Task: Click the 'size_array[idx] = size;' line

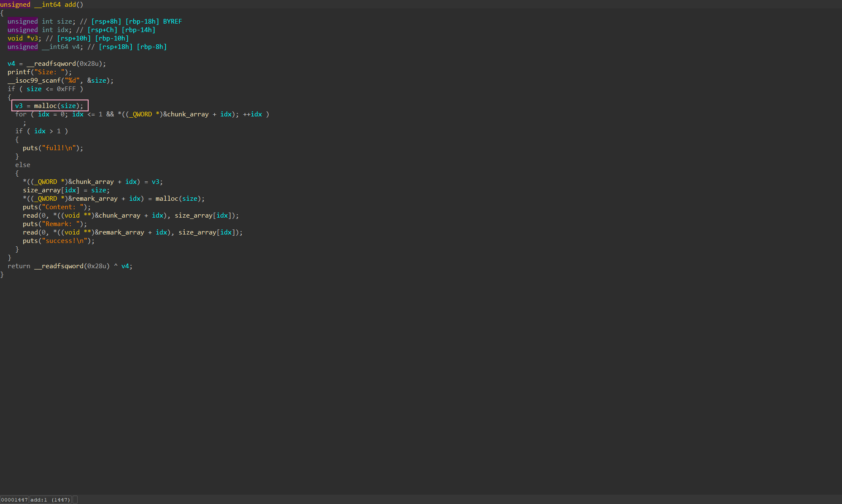Action: (66, 190)
